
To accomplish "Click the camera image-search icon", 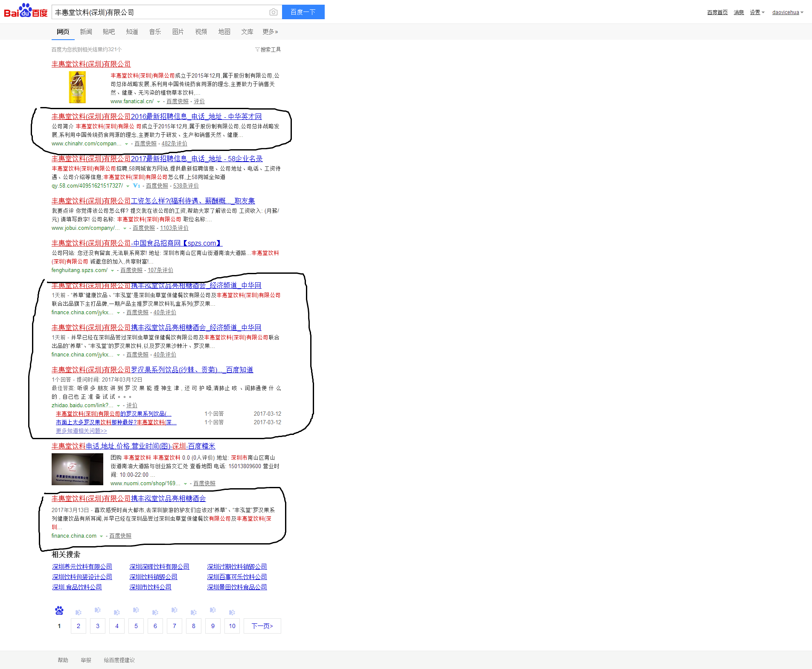I will [x=274, y=12].
